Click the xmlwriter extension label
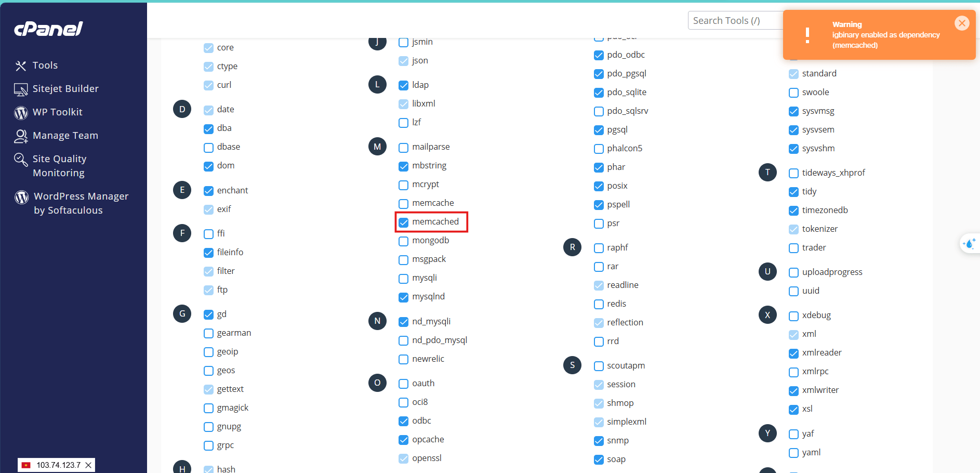 click(820, 390)
